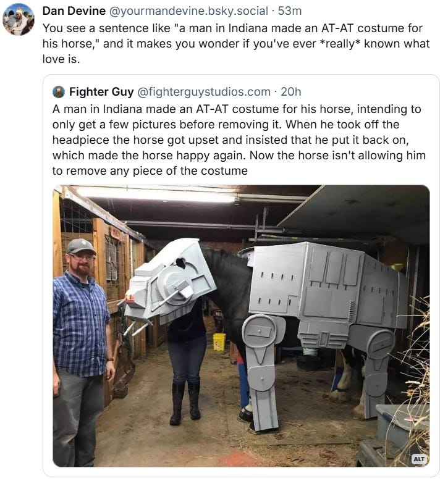Image resolution: width=448 pixels, height=481 pixels.
Task: Click Dan Devine's post text about love
Action: pos(236,44)
